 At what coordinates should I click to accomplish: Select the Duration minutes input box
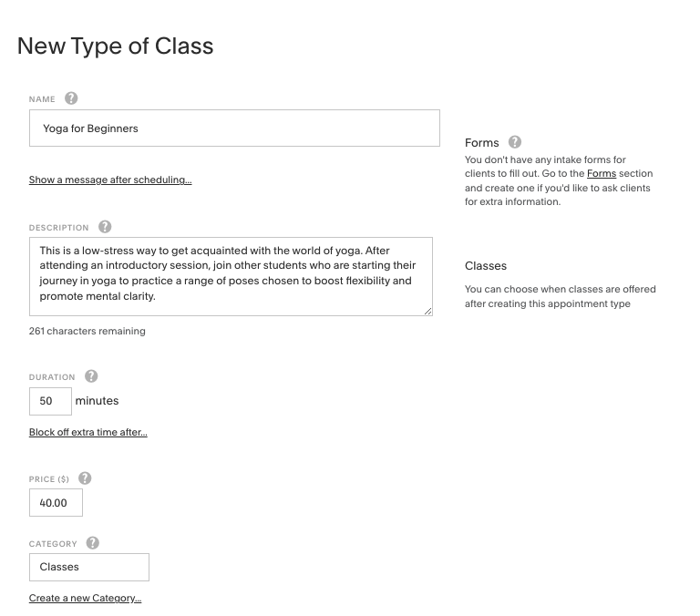click(x=50, y=401)
